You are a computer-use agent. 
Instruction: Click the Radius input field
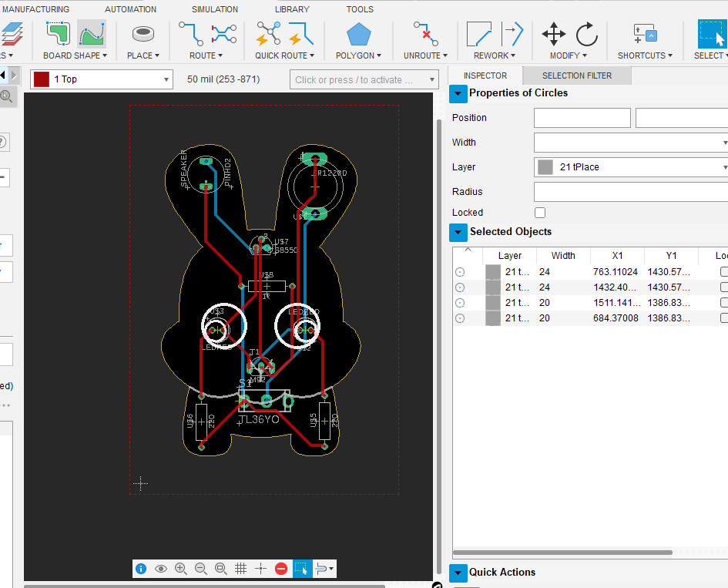(x=630, y=192)
